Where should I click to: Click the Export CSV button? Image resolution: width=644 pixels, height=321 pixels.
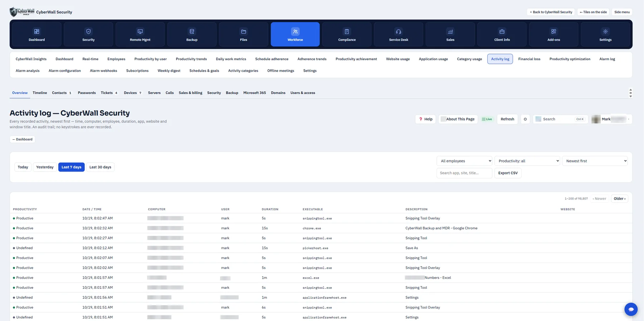[x=508, y=173]
